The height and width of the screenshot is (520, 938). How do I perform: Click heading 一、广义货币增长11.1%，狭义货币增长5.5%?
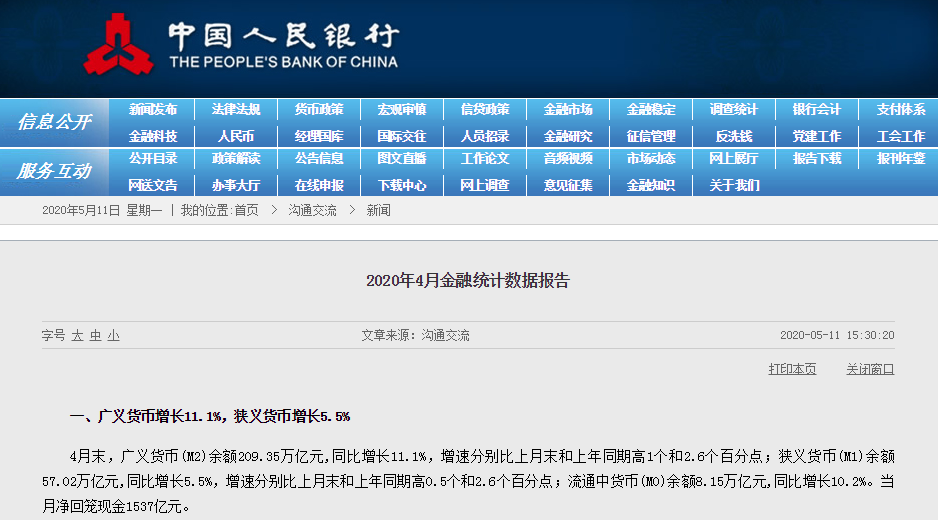coord(209,416)
